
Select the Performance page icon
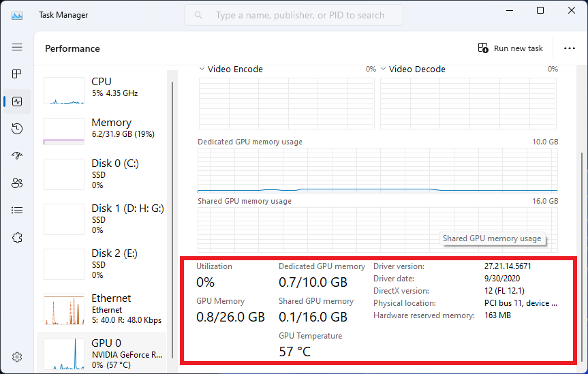[x=17, y=102]
